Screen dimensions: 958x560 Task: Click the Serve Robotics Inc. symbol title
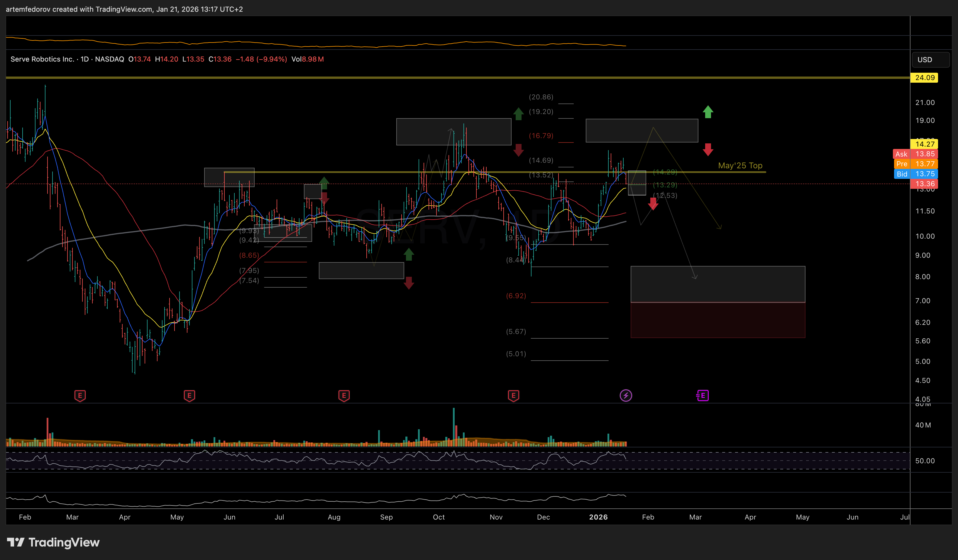point(42,59)
